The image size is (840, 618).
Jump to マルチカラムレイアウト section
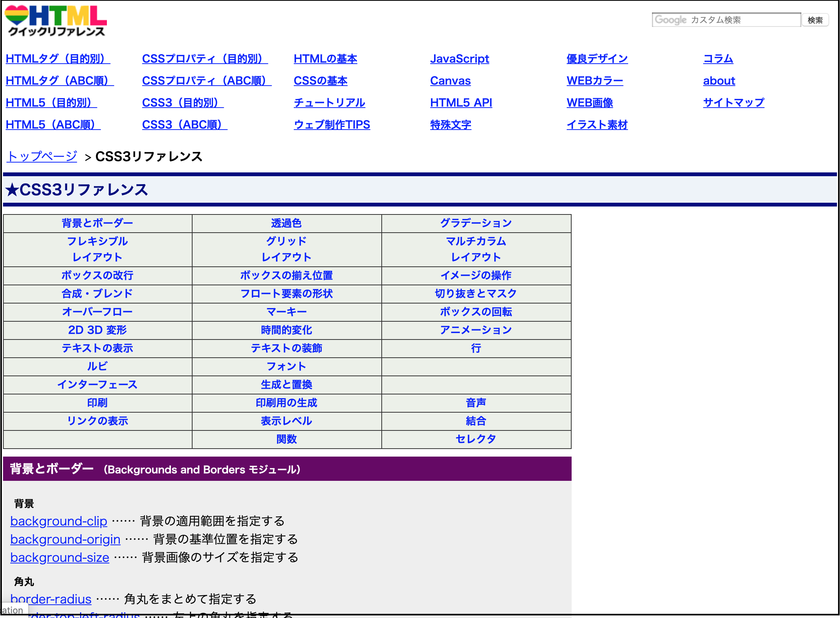476,249
